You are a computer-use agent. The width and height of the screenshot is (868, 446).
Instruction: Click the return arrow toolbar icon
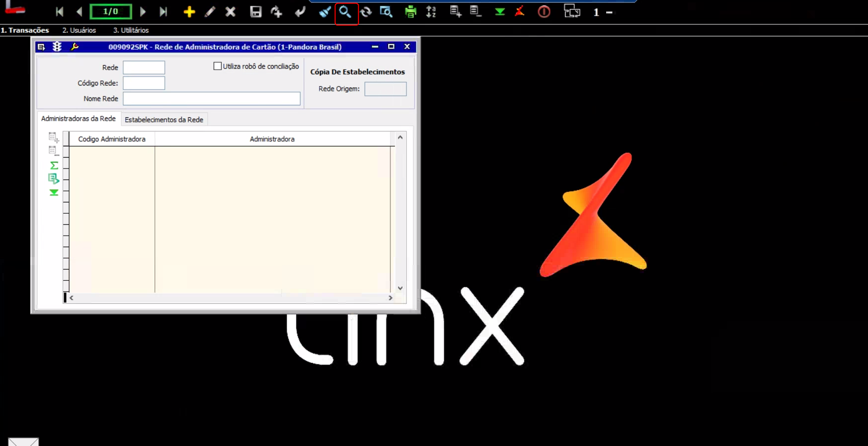300,11
